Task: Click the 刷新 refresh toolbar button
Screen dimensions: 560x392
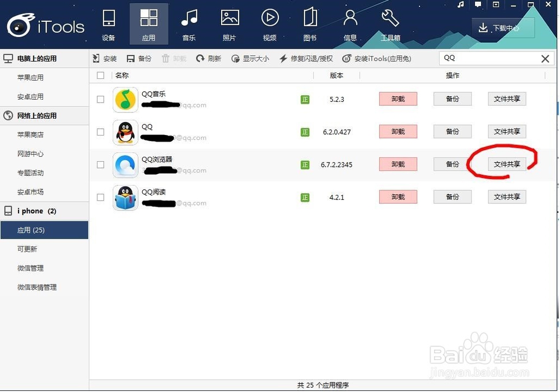Action: (208, 59)
